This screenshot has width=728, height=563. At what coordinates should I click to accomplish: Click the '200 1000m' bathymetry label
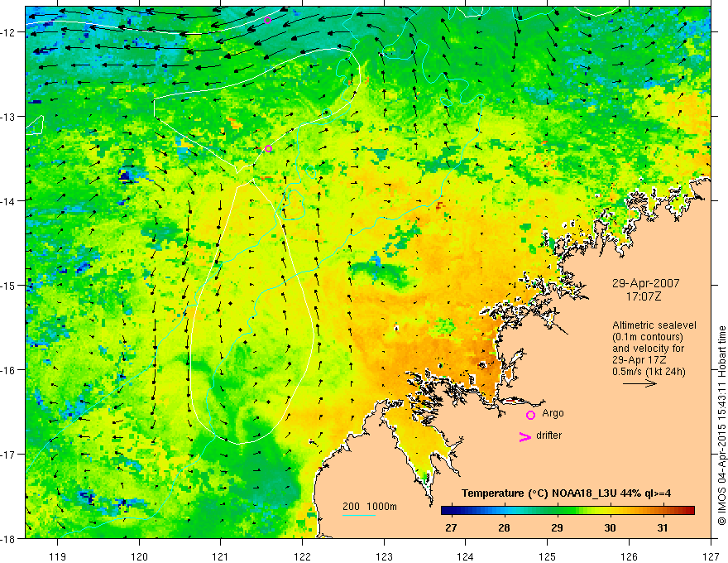click(x=370, y=507)
